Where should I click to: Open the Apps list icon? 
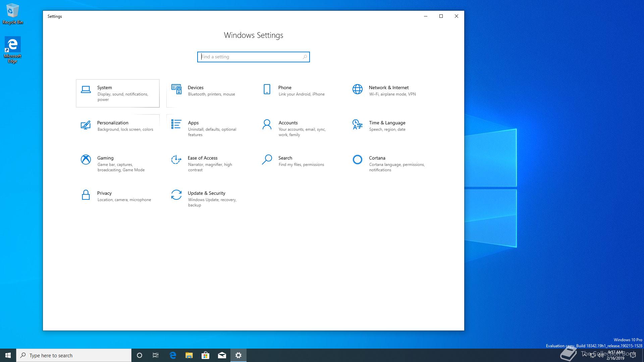click(176, 124)
